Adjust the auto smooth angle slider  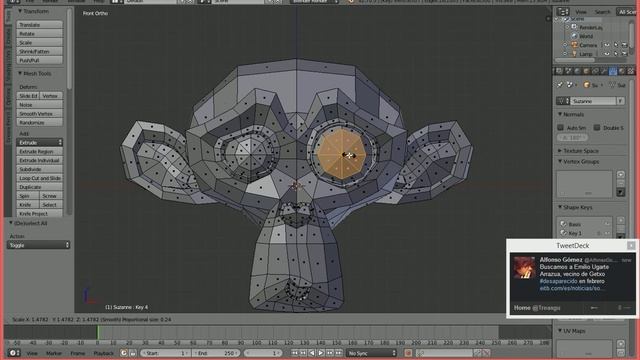pyautogui.click(x=572, y=138)
